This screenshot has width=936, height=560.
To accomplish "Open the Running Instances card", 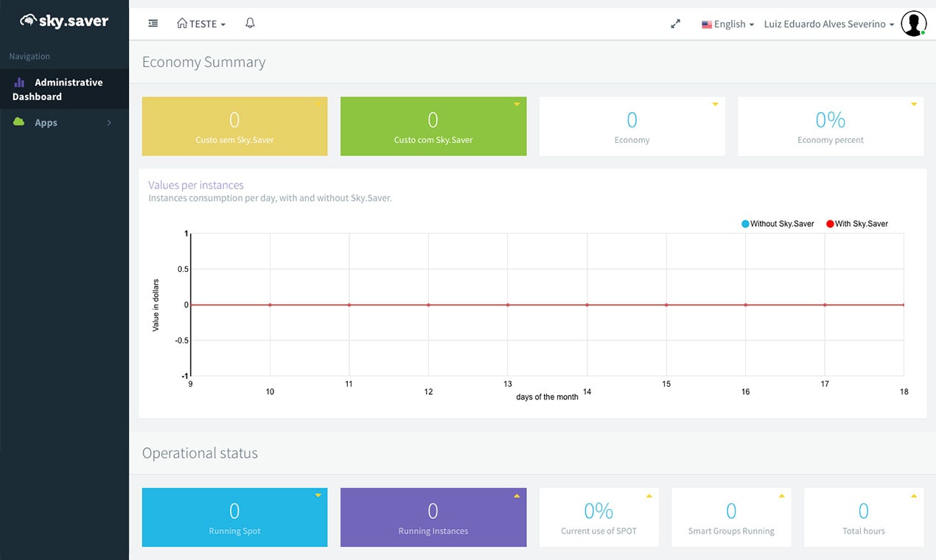I will click(433, 517).
